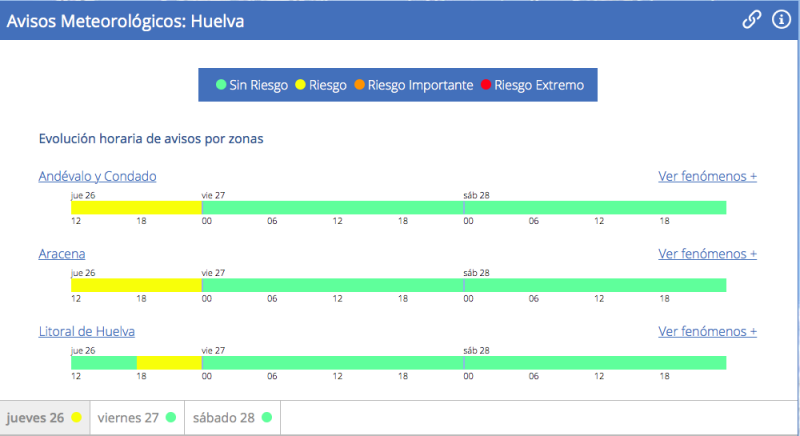The height and width of the screenshot is (436, 800).
Task: Click the link icon in header
Action: tap(752, 20)
